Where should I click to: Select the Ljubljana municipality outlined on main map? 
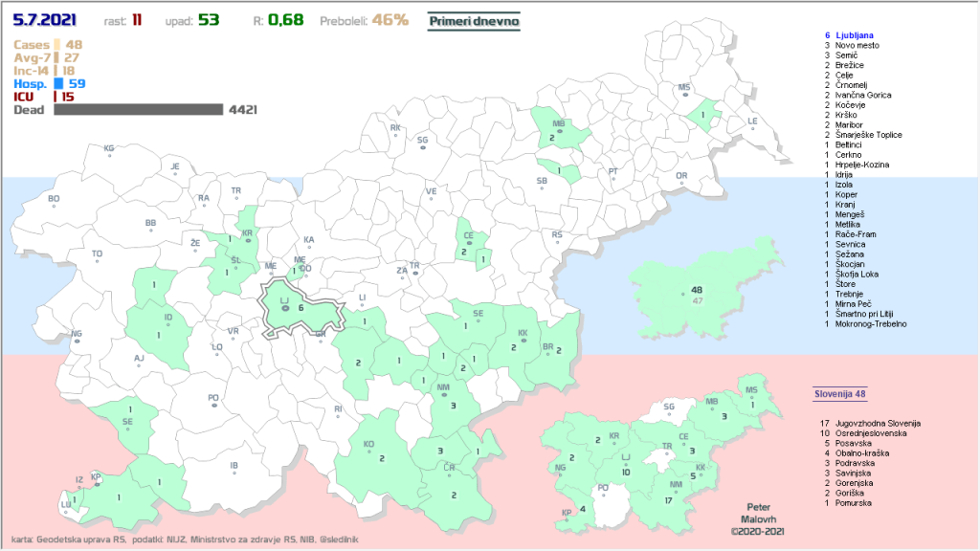tap(299, 307)
